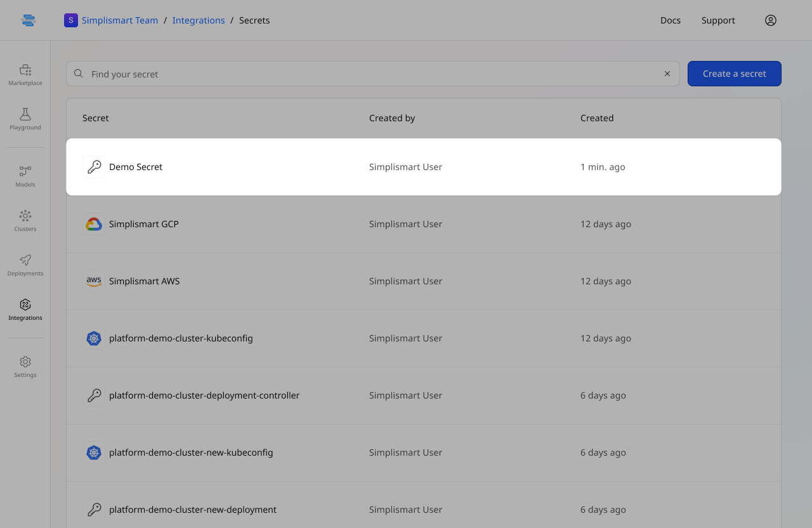Click Kubernetes icon of platform-demo-cluster-new-kubeconfig
Screen dimensions: 812x528
[x=94, y=452]
